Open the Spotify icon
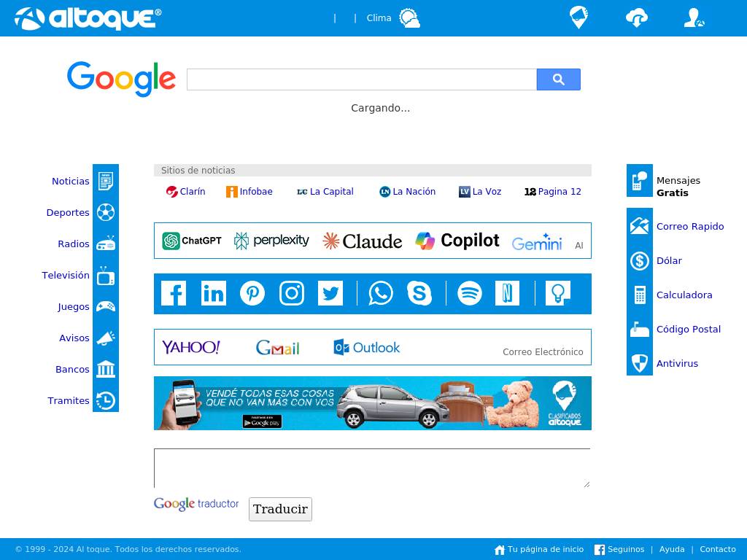Viewport: 747px width, 560px height. (470, 293)
